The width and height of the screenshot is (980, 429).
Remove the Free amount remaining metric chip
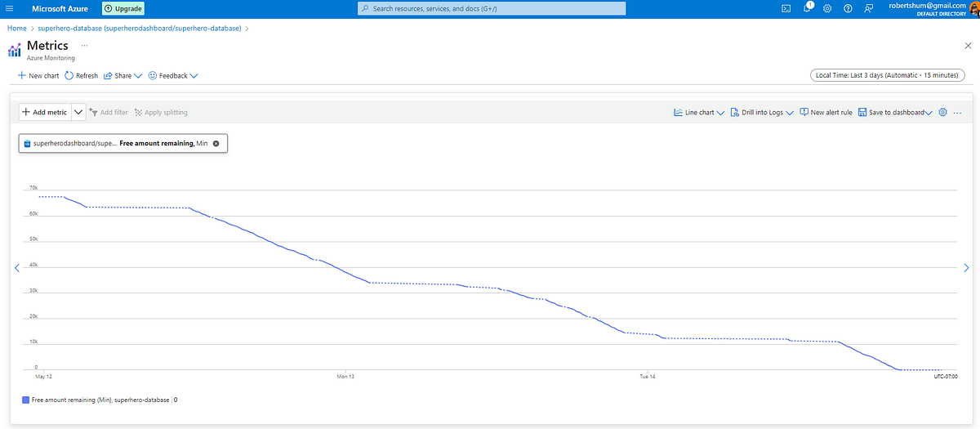pyautogui.click(x=216, y=143)
